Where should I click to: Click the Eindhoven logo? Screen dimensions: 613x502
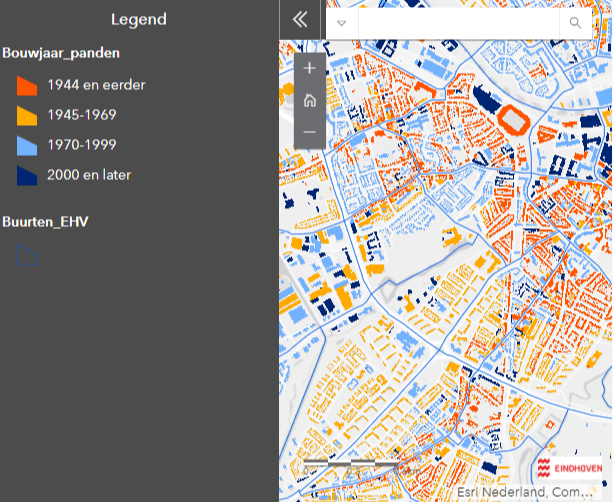tap(569, 468)
